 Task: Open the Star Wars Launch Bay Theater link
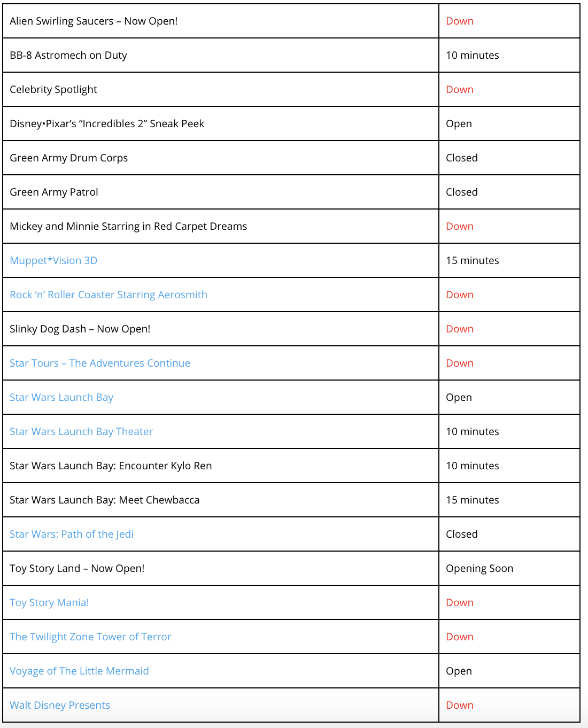click(x=81, y=431)
